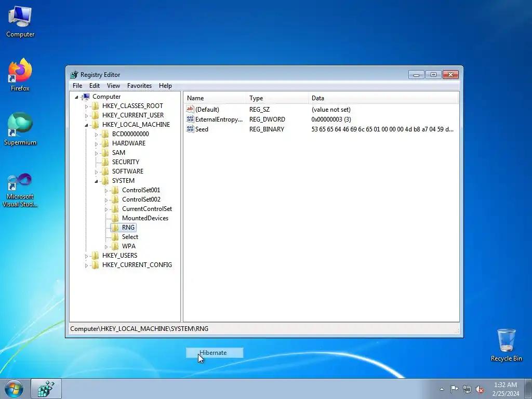Click the RNG folder icon

coord(115,228)
